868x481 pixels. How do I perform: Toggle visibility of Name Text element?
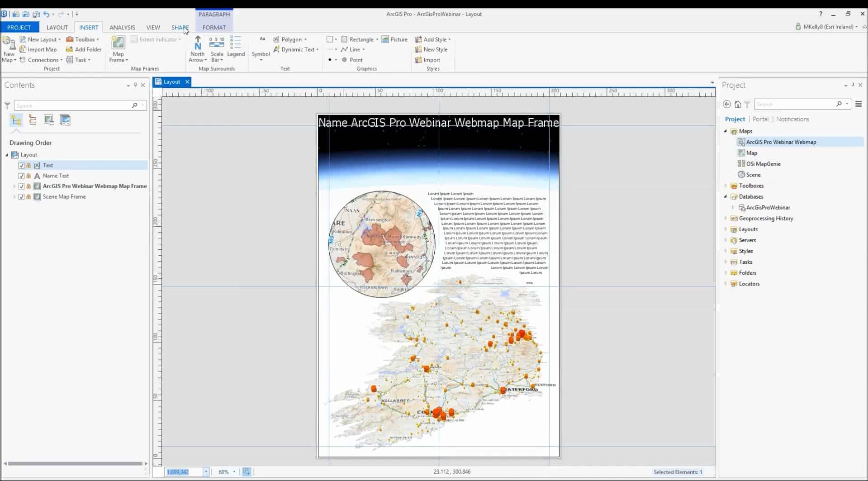click(21, 176)
